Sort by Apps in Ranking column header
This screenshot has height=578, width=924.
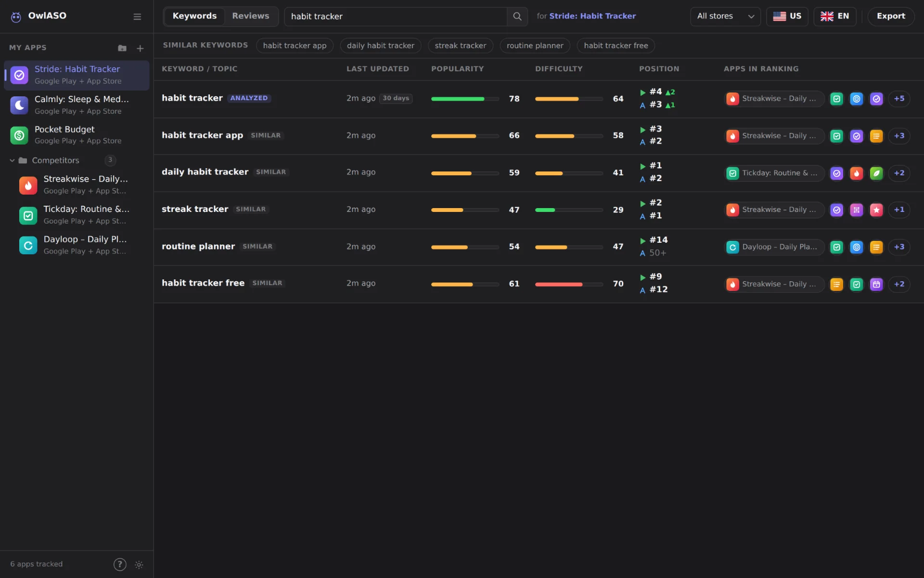(x=761, y=69)
